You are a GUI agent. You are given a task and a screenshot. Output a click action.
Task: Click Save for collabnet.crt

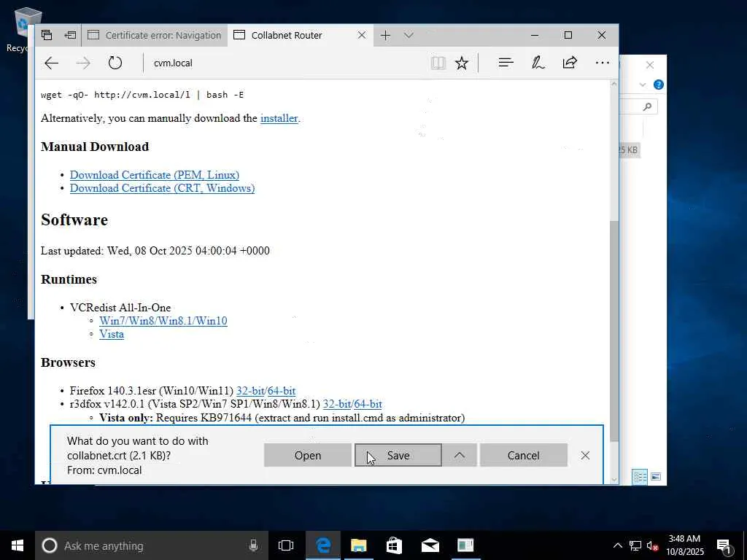pyautogui.click(x=398, y=455)
